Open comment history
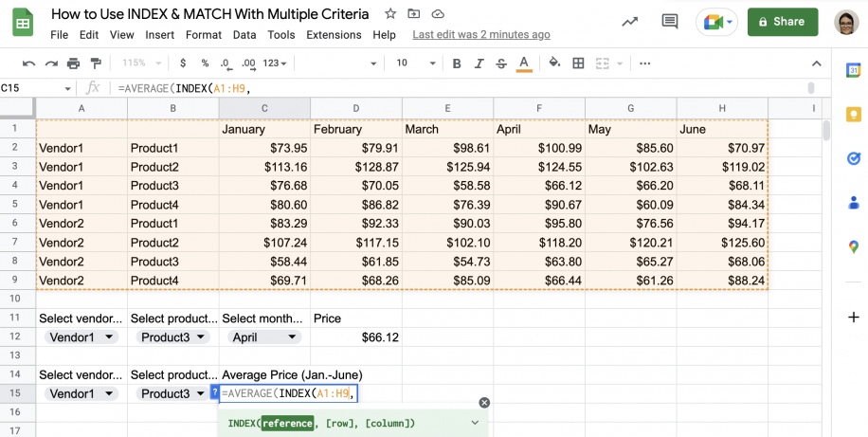Image resolution: width=868 pixels, height=437 pixels. (670, 22)
